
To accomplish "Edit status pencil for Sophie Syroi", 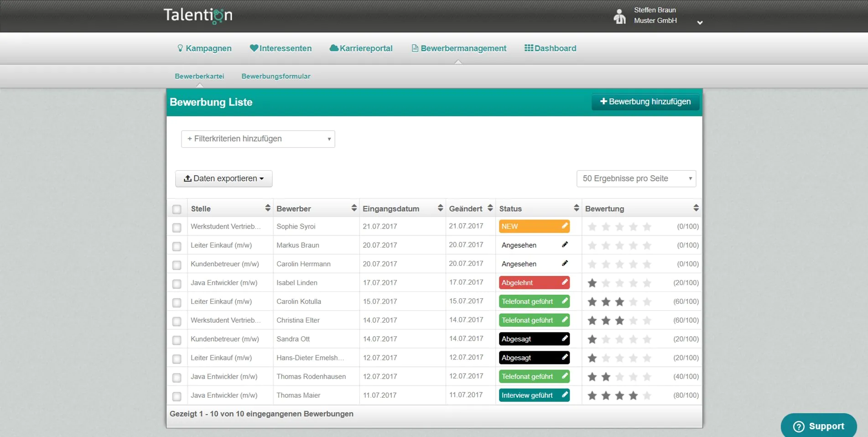I will 565,226.
